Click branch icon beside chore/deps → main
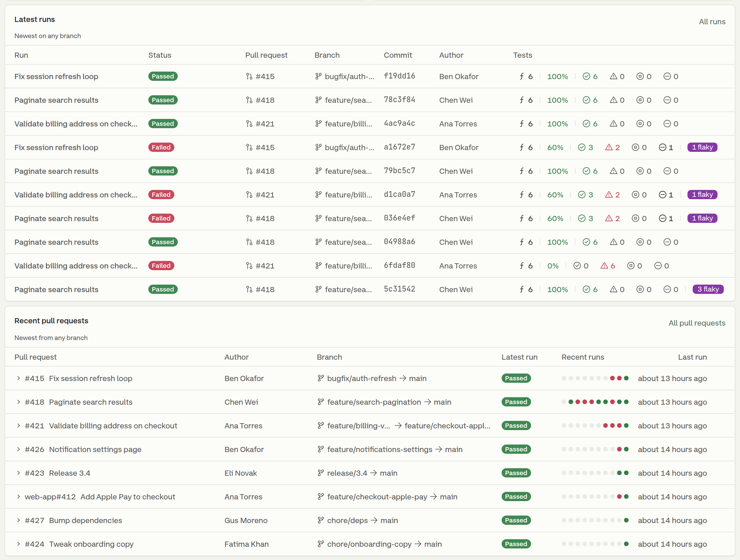This screenshot has height=560, width=740. [320, 520]
